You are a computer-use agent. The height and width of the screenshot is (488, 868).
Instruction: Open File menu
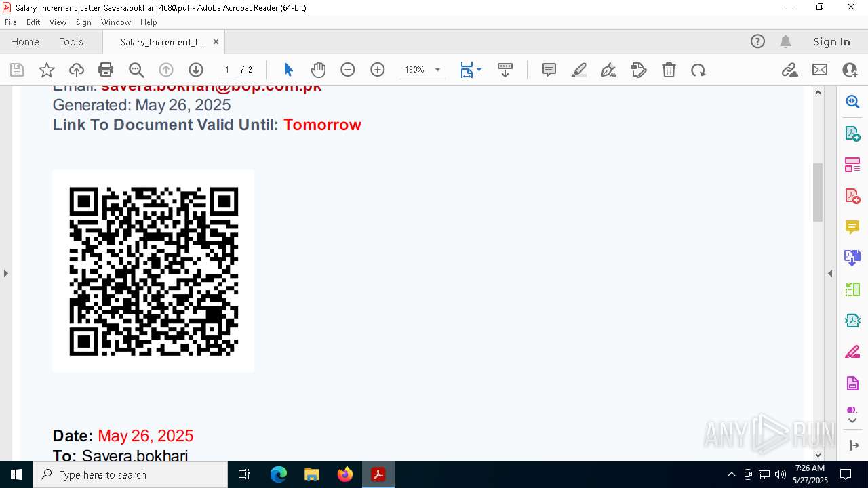pyautogui.click(x=10, y=22)
